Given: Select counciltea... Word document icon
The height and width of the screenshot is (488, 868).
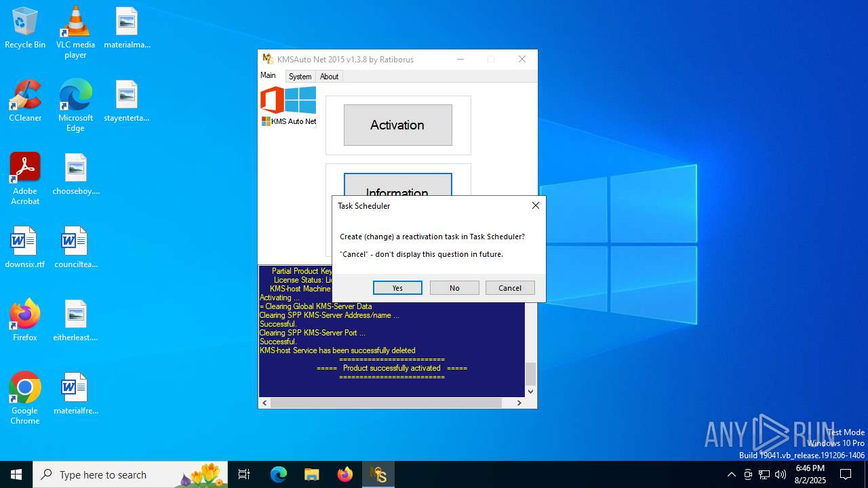Looking at the screenshot, I should point(76,248).
